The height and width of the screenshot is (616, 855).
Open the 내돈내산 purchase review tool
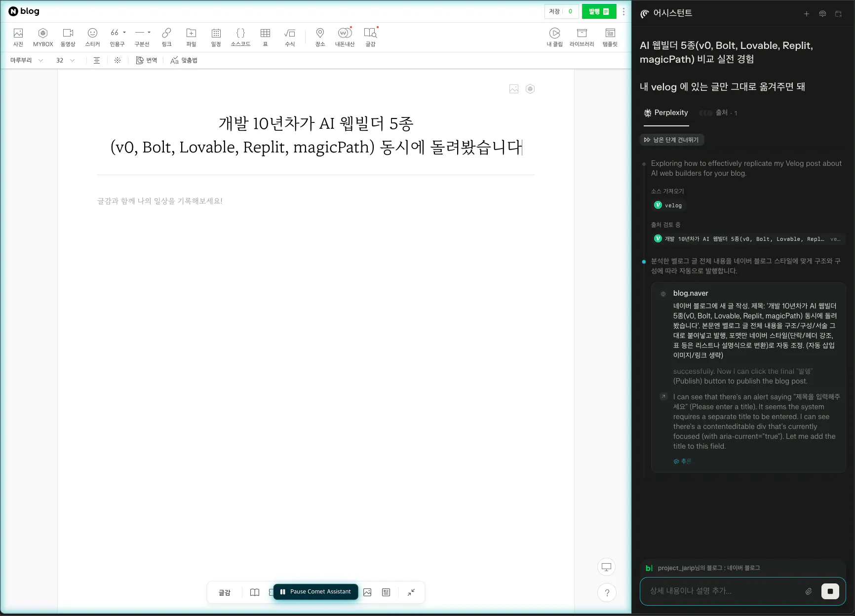point(345,37)
